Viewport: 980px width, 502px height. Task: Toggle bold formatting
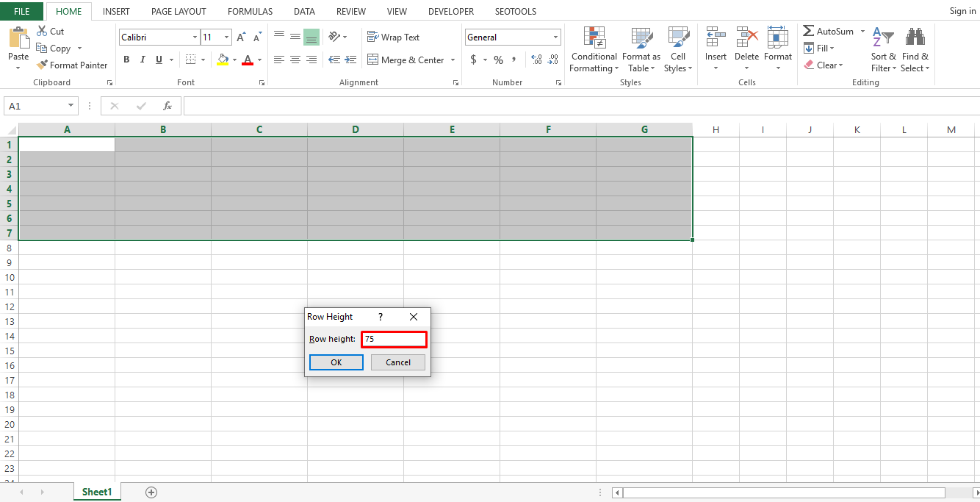[126, 60]
